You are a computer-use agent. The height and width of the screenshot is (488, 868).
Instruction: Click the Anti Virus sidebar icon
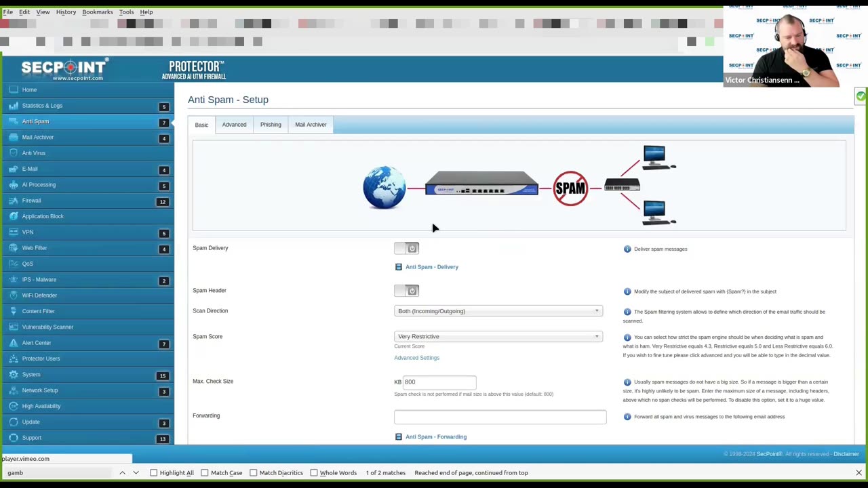(14, 153)
